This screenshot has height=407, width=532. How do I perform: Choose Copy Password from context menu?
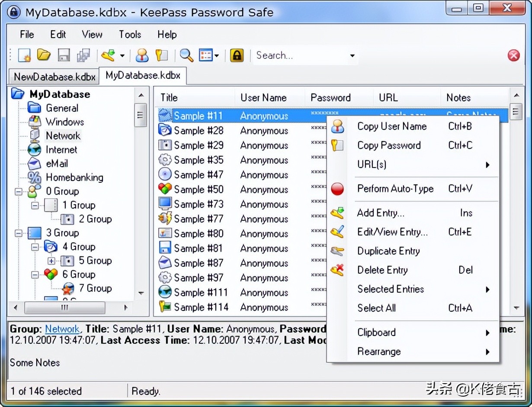point(413,145)
